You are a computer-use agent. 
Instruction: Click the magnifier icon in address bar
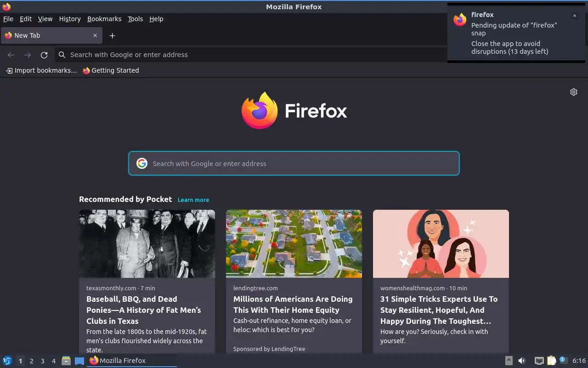(x=62, y=55)
